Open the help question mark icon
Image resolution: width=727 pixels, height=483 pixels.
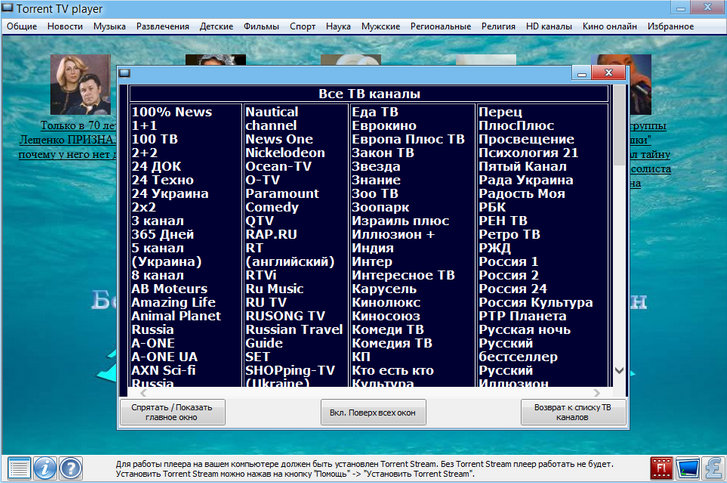pyautogui.click(x=71, y=468)
